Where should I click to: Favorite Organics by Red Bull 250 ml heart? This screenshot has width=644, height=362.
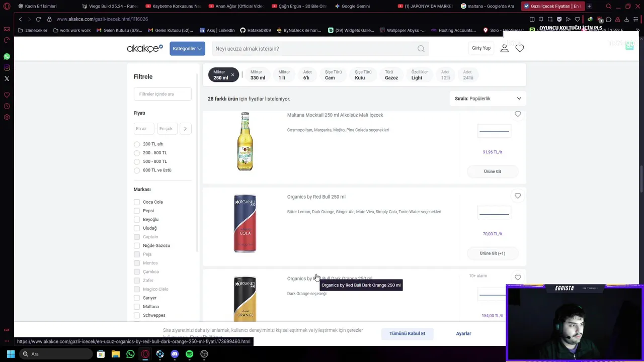[518, 196]
